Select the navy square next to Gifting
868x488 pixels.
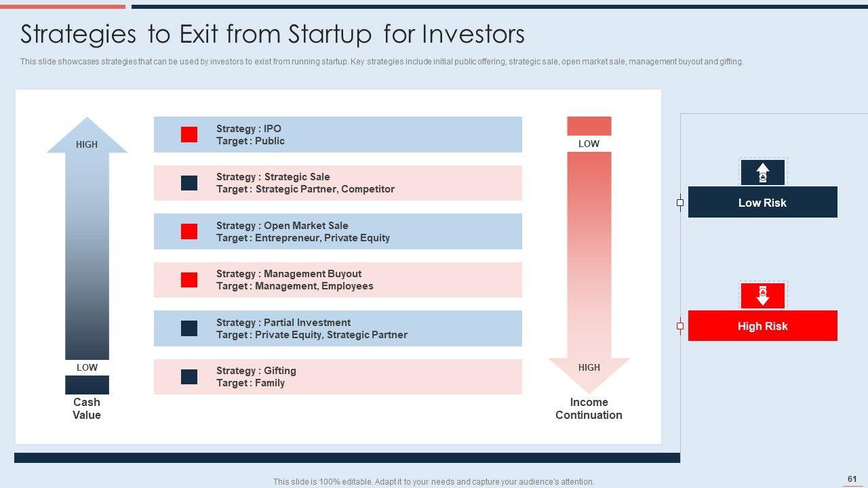[189, 377]
